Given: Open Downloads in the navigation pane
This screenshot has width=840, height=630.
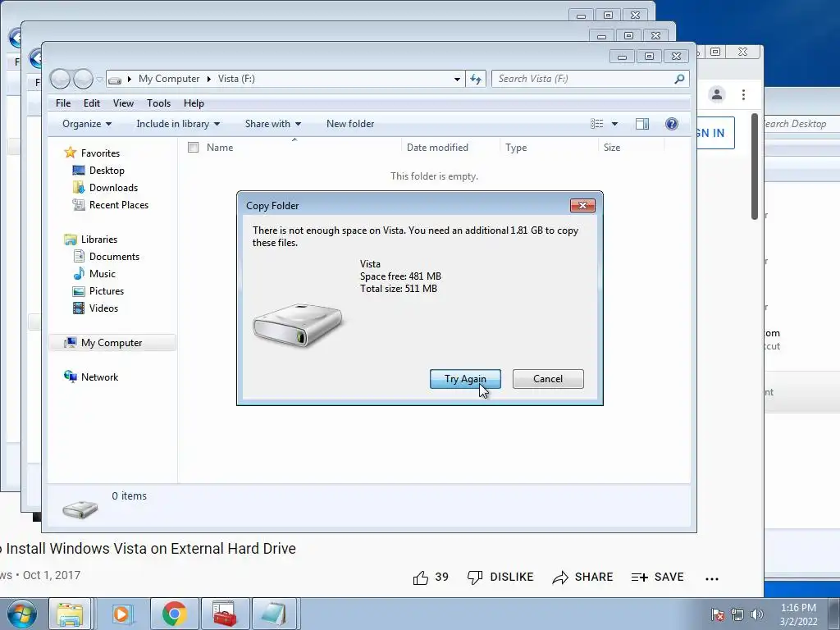Looking at the screenshot, I should (x=105, y=188).
